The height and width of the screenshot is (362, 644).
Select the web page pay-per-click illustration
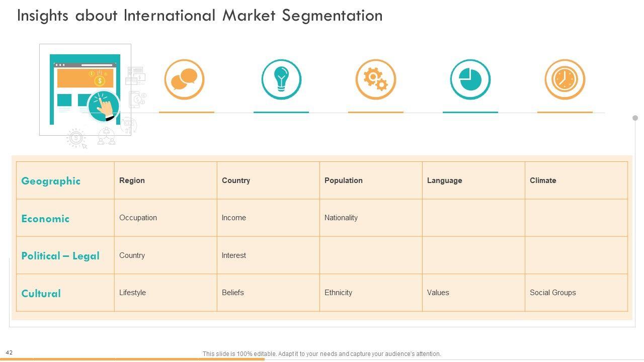[x=85, y=89]
